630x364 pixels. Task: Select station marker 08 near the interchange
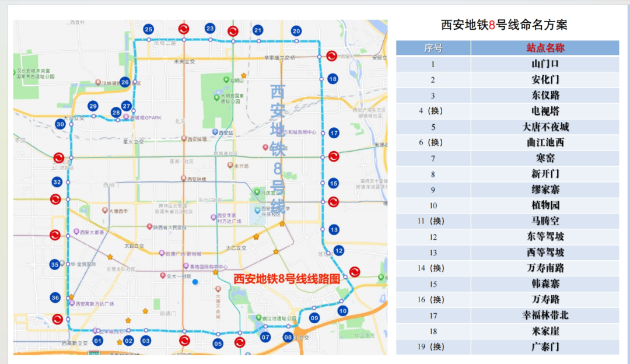click(x=288, y=338)
